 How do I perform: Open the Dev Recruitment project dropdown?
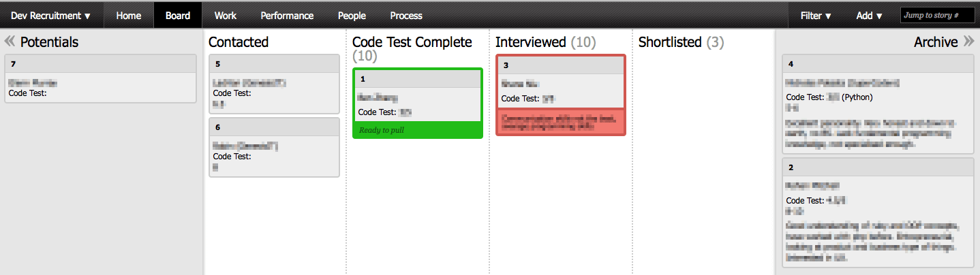click(x=51, y=15)
